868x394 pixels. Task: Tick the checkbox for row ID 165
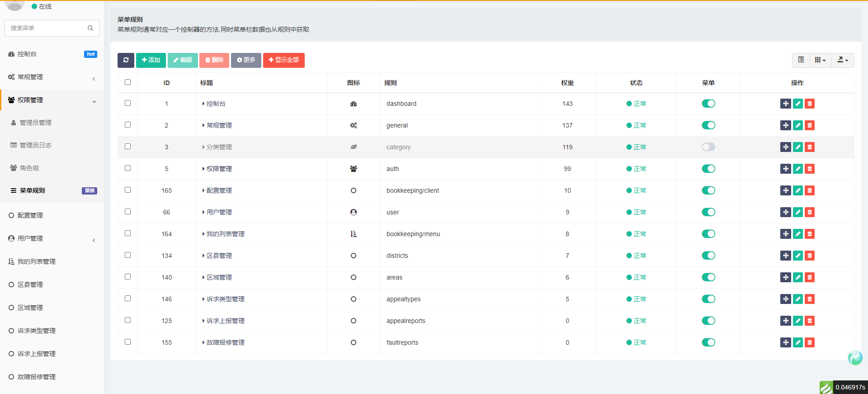pyautogui.click(x=127, y=190)
